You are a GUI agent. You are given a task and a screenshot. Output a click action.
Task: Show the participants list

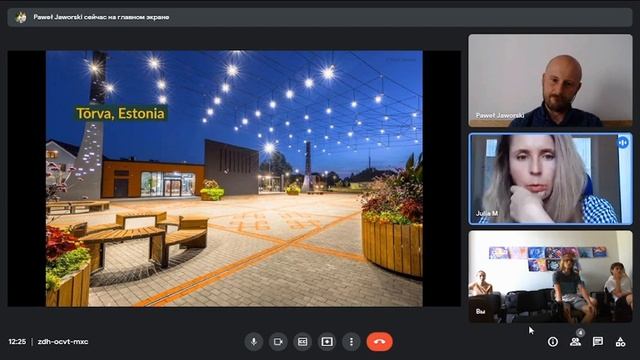576,342
